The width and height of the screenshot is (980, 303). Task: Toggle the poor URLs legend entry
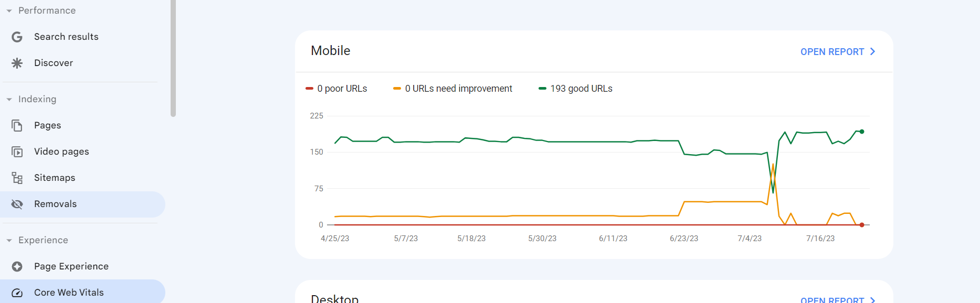coord(336,88)
